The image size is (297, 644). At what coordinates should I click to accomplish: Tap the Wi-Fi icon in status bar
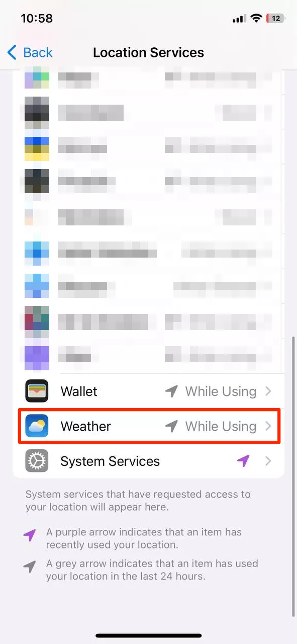pyautogui.click(x=256, y=19)
